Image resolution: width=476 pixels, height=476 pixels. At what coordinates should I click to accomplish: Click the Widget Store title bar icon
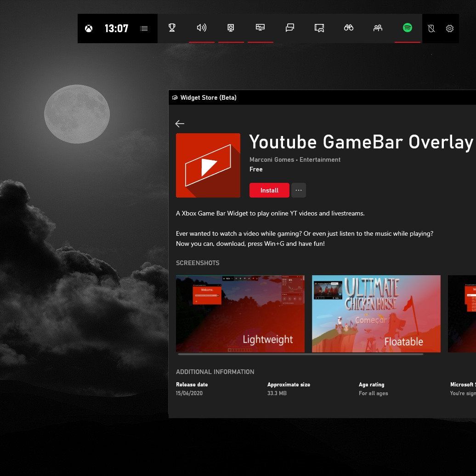pyautogui.click(x=175, y=97)
